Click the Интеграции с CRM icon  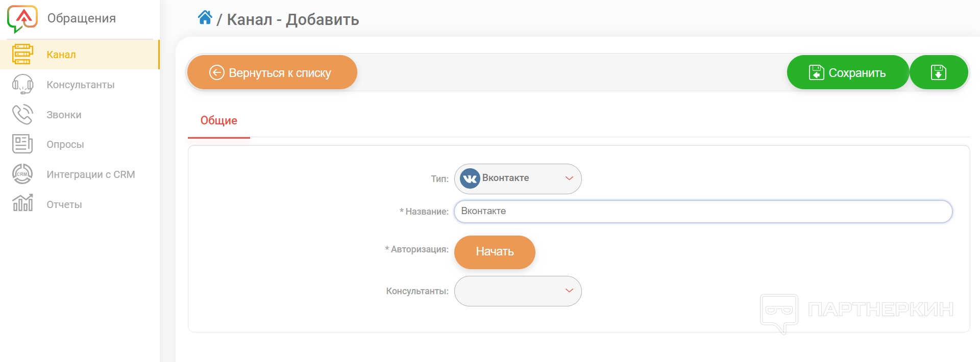click(x=22, y=174)
